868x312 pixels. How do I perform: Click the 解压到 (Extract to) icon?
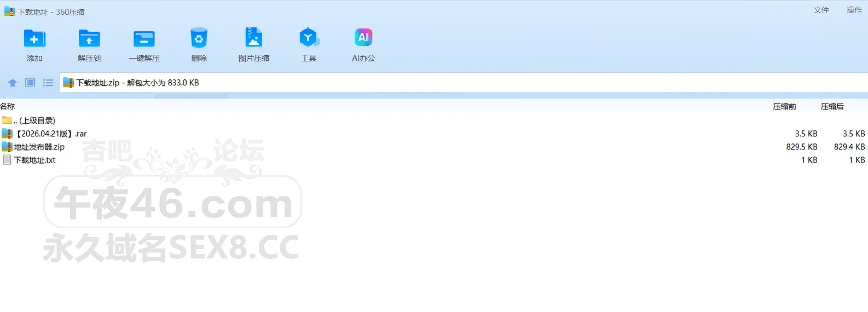tap(89, 39)
